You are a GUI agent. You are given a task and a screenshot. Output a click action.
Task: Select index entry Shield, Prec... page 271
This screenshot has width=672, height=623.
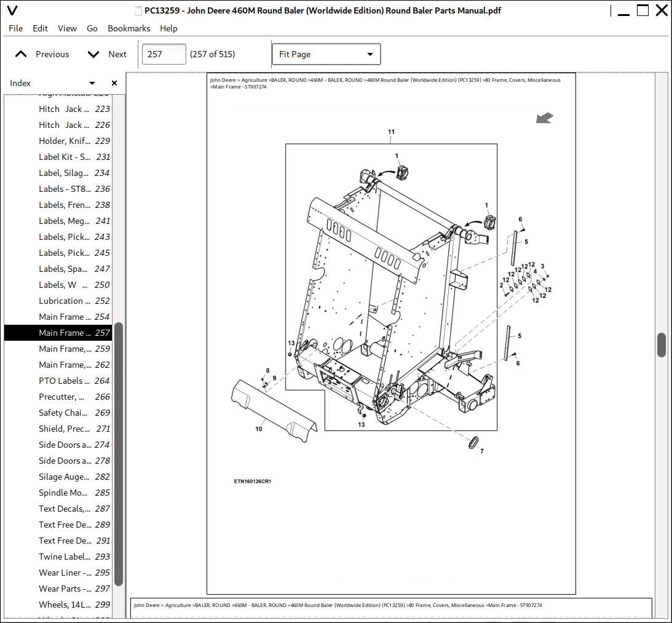(58, 429)
